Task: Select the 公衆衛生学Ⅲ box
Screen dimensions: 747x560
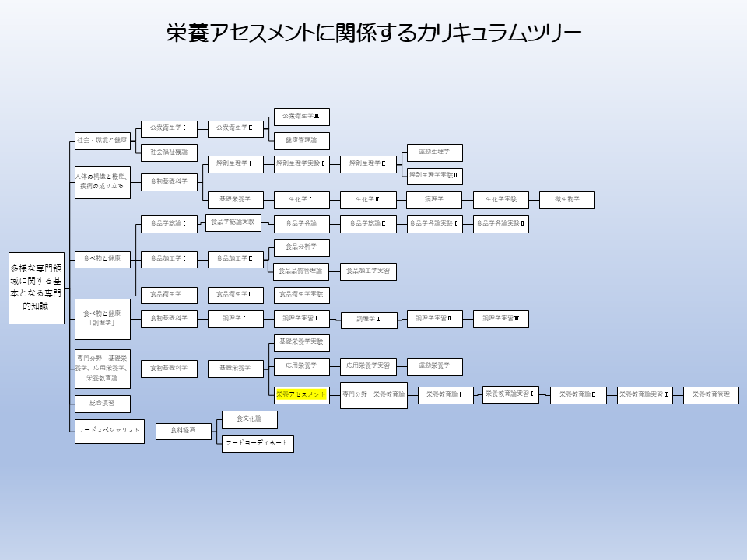Action: [301, 117]
